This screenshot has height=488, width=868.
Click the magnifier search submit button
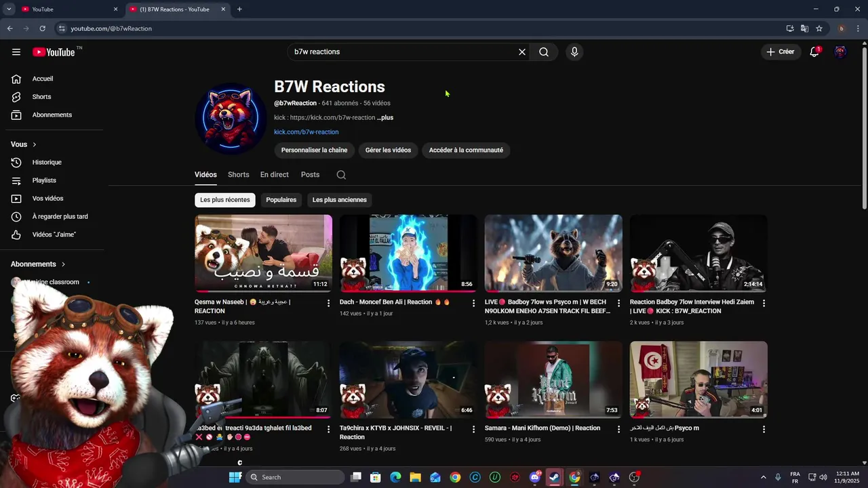pos(544,52)
